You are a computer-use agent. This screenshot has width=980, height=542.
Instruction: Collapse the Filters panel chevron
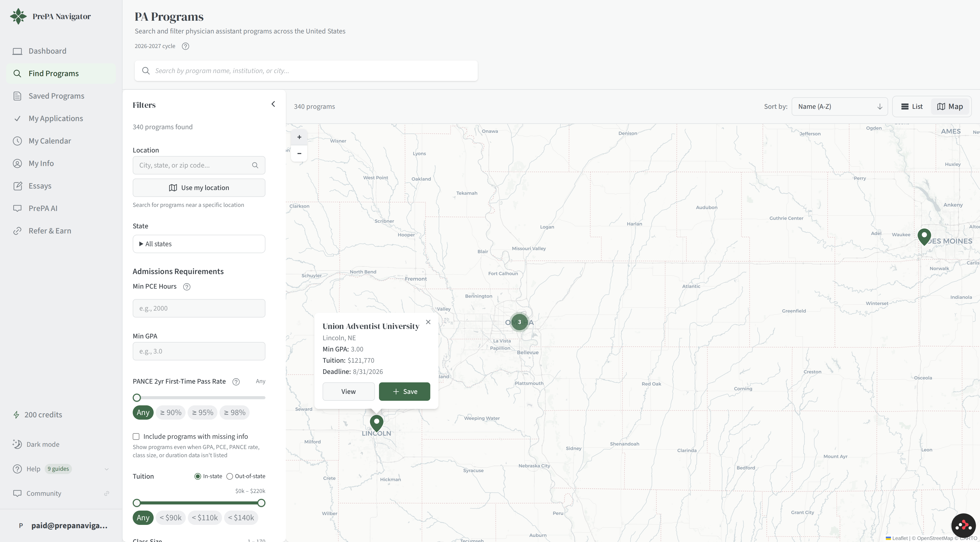point(273,104)
